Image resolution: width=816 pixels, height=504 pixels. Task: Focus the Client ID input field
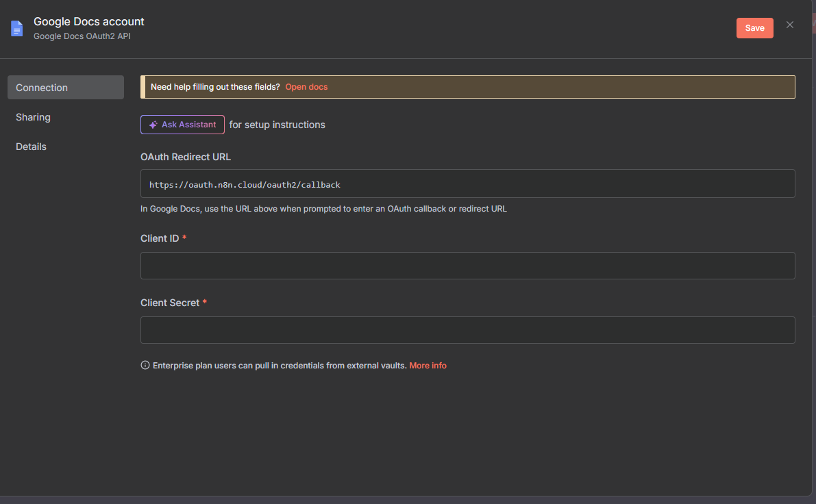coord(468,266)
